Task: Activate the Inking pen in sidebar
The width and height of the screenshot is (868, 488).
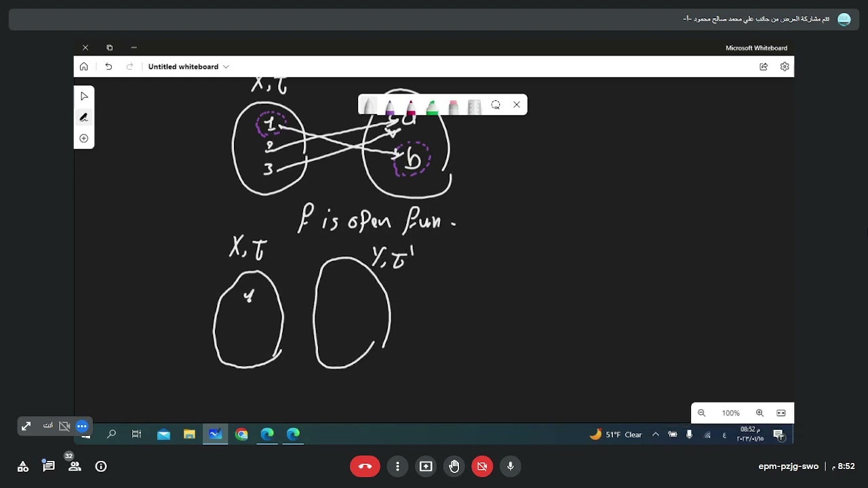Action: click(84, 117)
